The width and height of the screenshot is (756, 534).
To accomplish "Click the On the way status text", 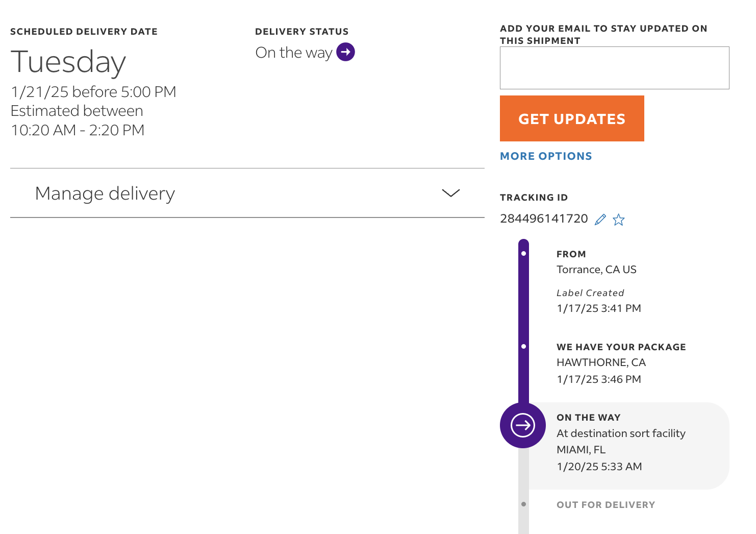I will pos(294,53).
